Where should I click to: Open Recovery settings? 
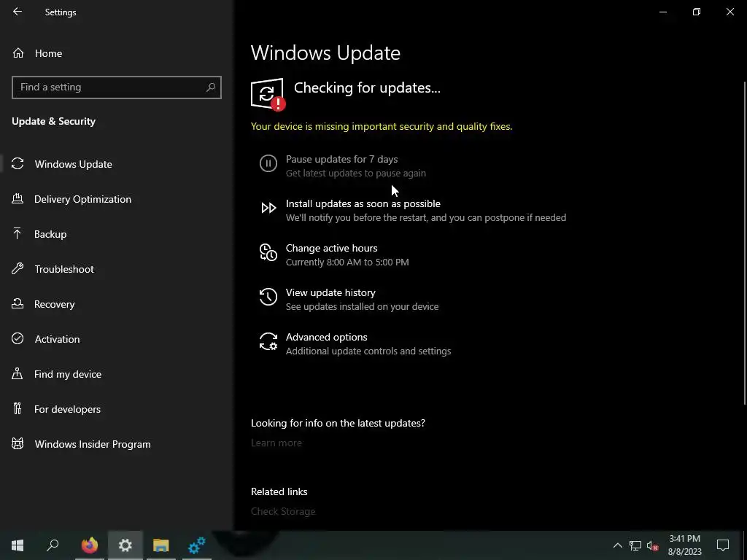116,304
